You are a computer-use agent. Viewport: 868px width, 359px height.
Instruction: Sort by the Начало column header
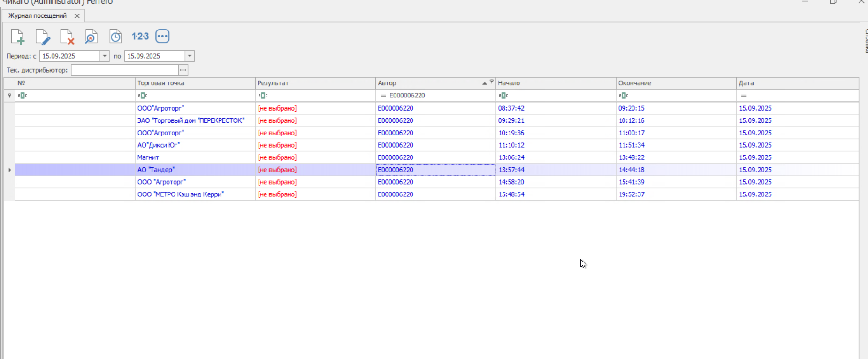point(556,83)
